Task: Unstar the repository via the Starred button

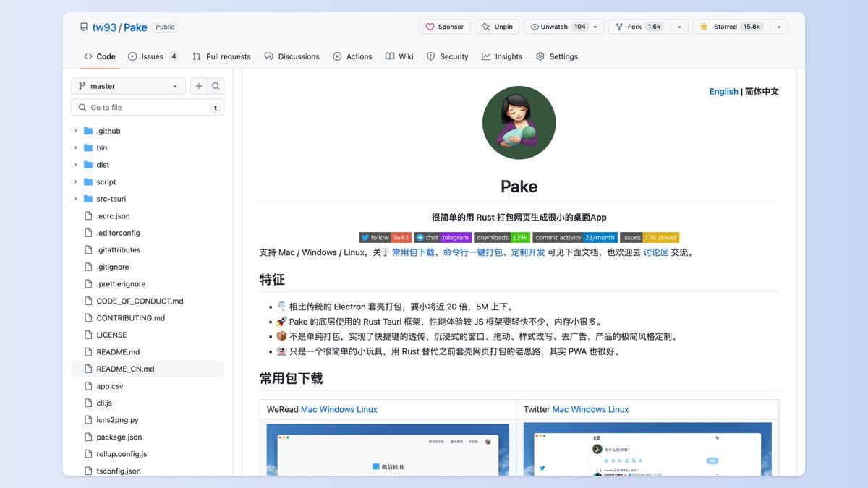Action: (x=731, y=26)
